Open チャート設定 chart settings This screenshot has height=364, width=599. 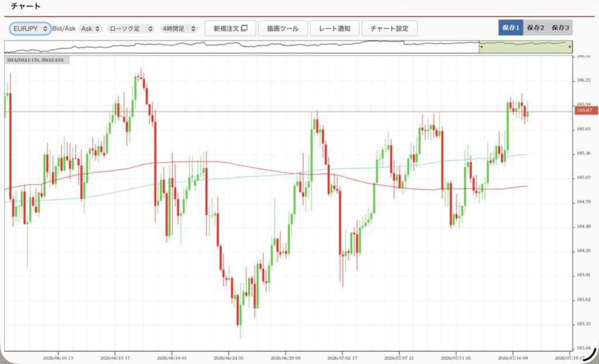point(389,28)
